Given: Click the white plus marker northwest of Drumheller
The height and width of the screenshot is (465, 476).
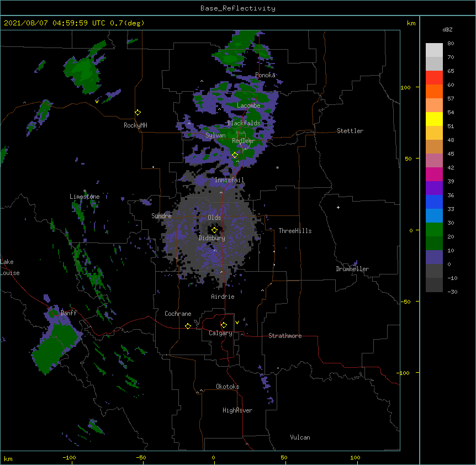Looking at the screenshot, I should (x=338, y=207).
